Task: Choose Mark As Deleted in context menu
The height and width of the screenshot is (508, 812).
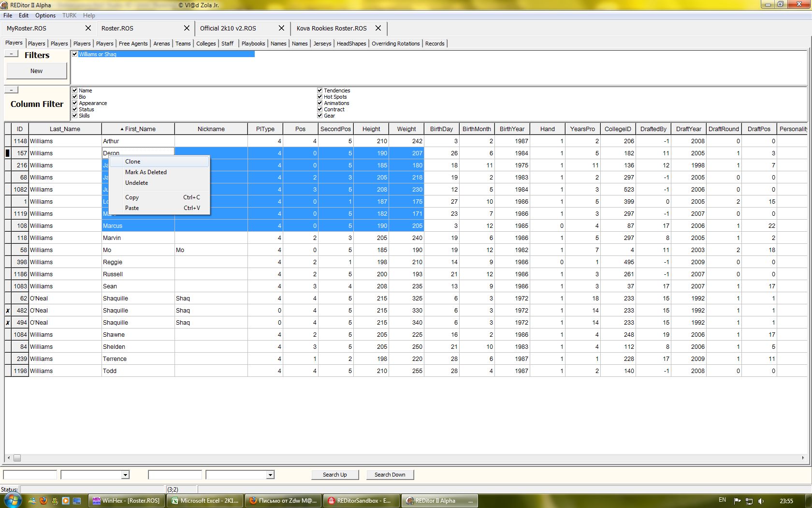Action: [x=146, y=172]
